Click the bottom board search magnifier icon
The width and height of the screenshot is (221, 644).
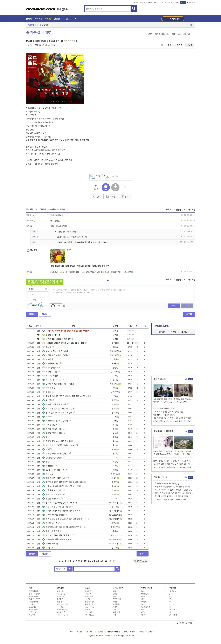click(x=117, y=569)
